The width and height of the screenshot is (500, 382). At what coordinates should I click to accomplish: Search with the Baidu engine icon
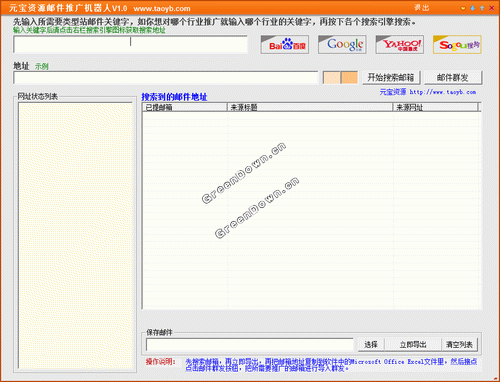285,45
